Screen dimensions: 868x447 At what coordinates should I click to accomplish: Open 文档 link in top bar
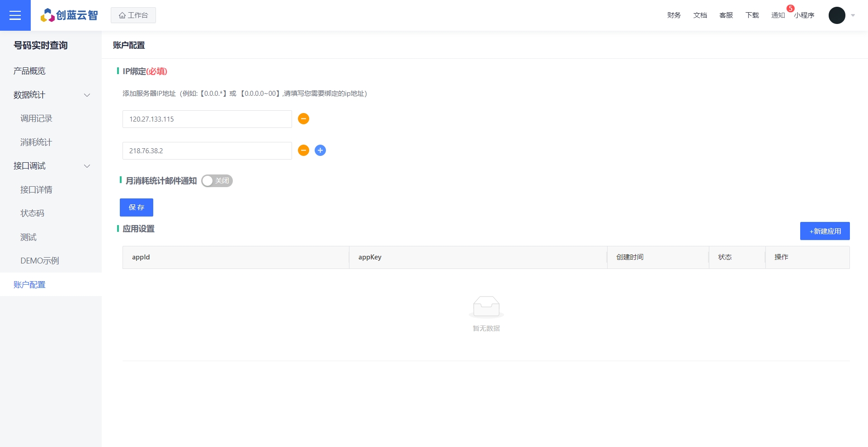pos(700,15)
